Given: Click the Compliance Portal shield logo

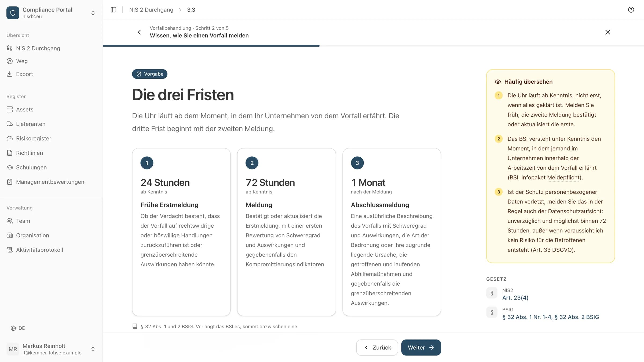Looking at the screenshot, I should [x=13, y=13].
